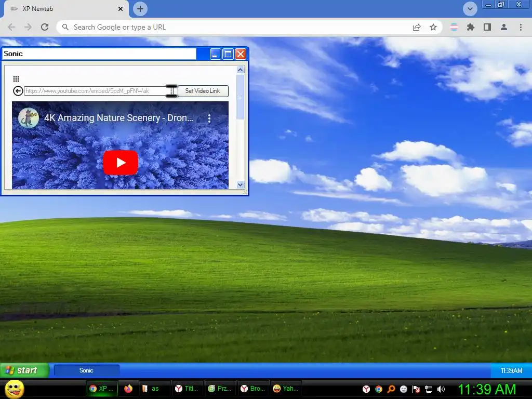532x399 pixels.
Task: Bookmark this tab with the star icon
Action: click(433, 27)
